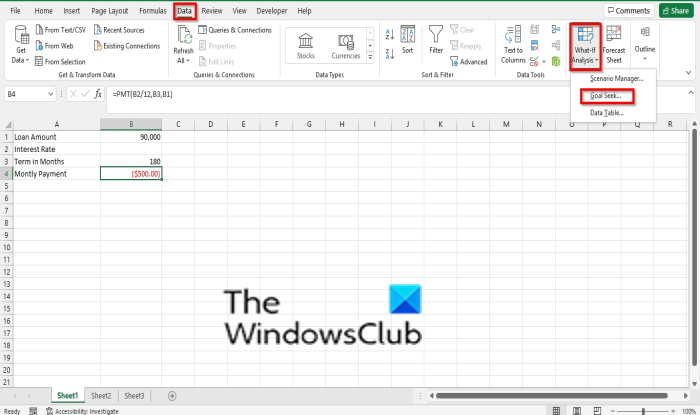The width and height of the screenshot is (700, 415).
Task: Switch to Sheet2 tab
Action: (x=101, y=396)
